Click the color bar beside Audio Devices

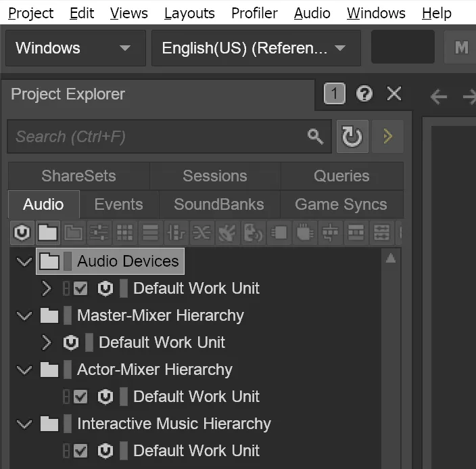[x=68, y=261]
